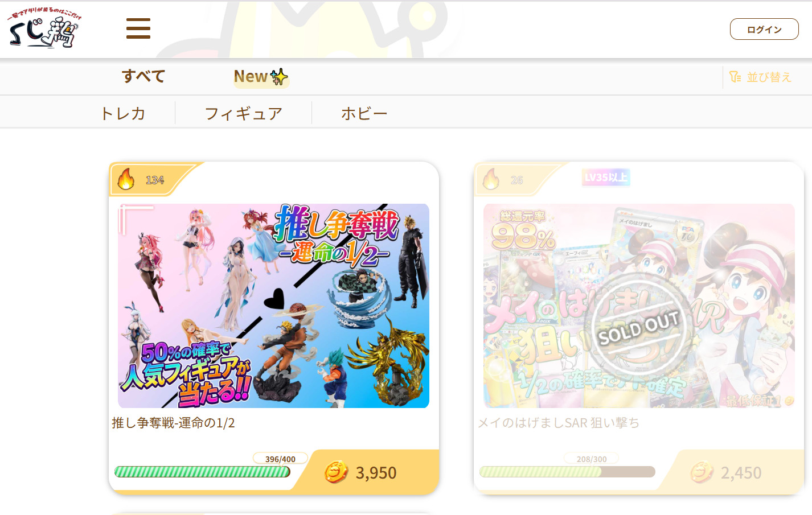Click the sparkle icon next to New
The width and height of the screenshot is (812, 515).
click(279, 77)
